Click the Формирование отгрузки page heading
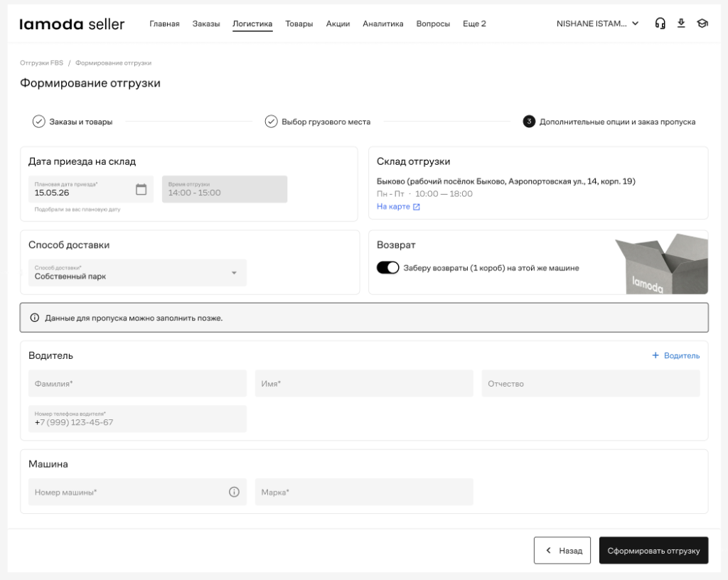This screenshot has height=580, width=728. [90, 83]
